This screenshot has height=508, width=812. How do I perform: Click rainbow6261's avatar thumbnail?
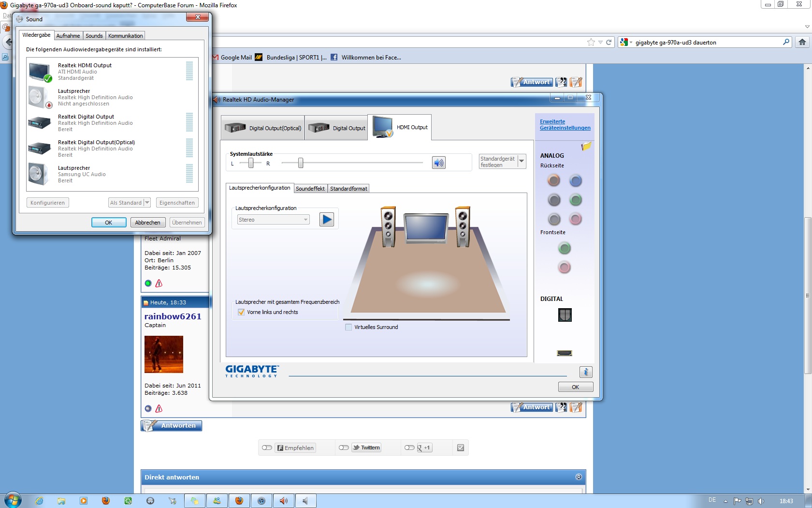(164, 354)
